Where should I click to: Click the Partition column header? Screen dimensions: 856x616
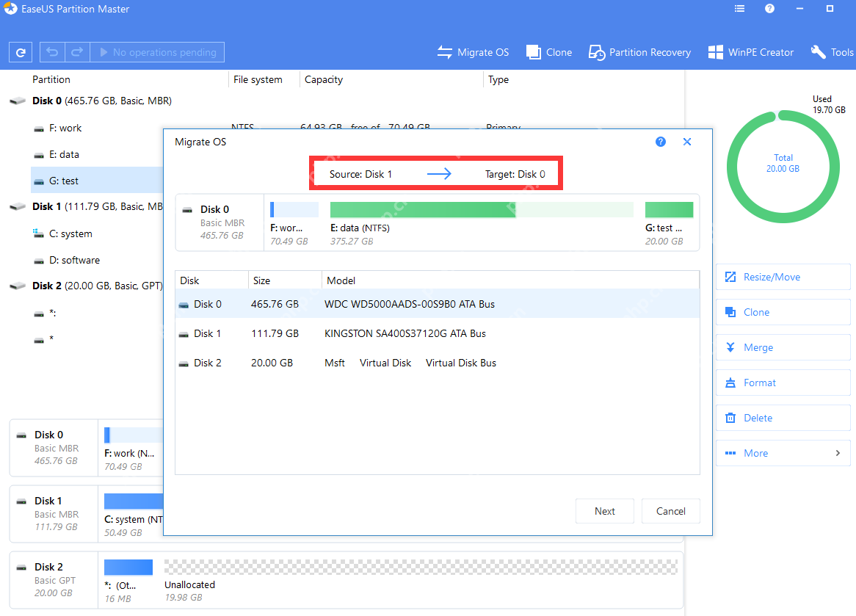(x=51, y=80)
